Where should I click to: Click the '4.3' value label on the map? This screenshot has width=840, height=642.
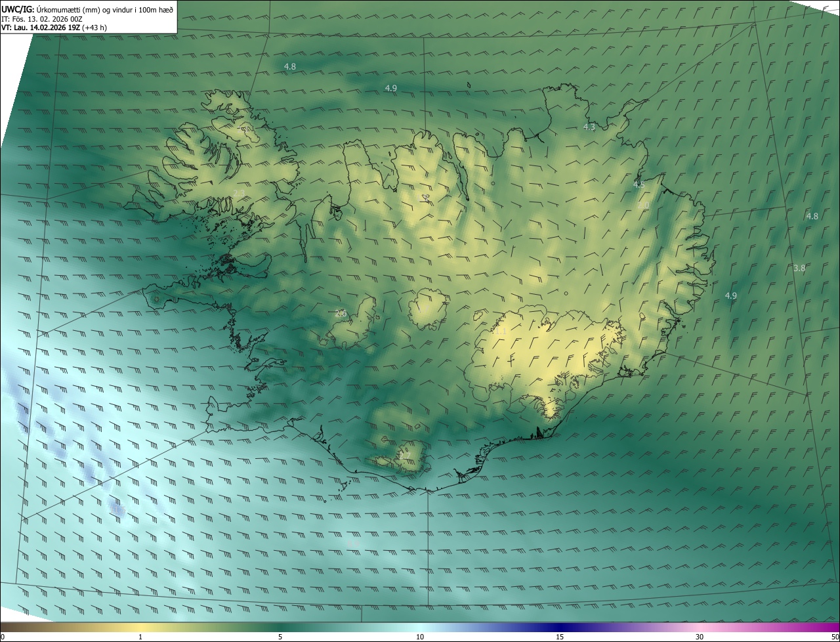tap(589, 127)
